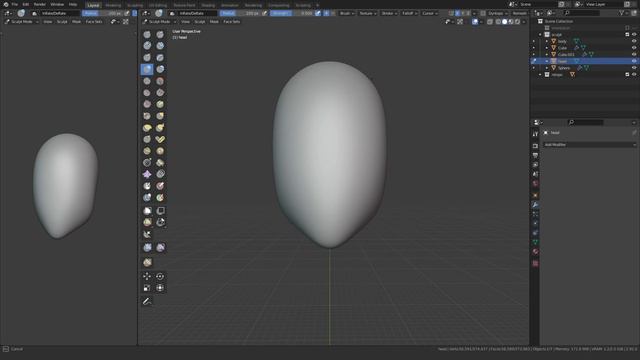Toggle radius pressure sensitivity in main viewport
Viewport: 640px width, 360px height.
point(265,13)
